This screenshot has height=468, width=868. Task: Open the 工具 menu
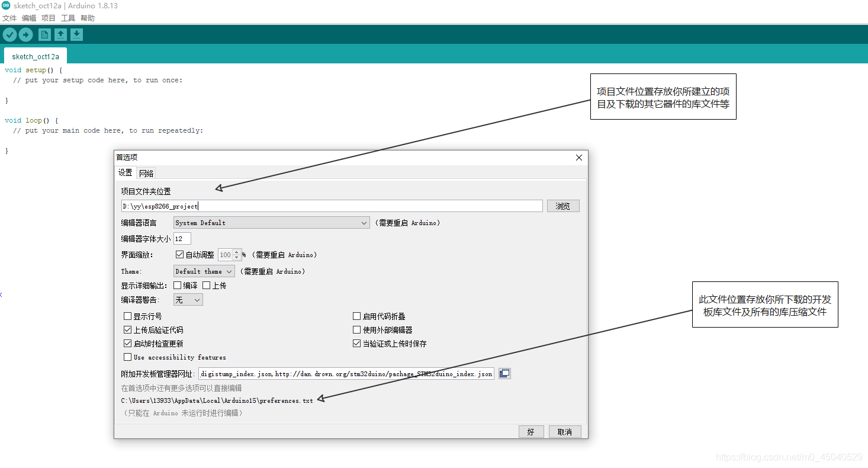(68, 18)
